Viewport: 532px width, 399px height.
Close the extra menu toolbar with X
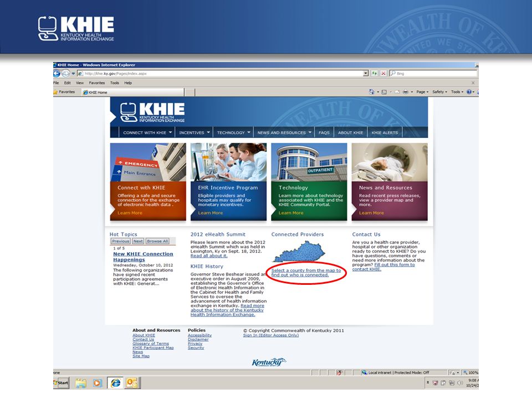tap(473, 83)
